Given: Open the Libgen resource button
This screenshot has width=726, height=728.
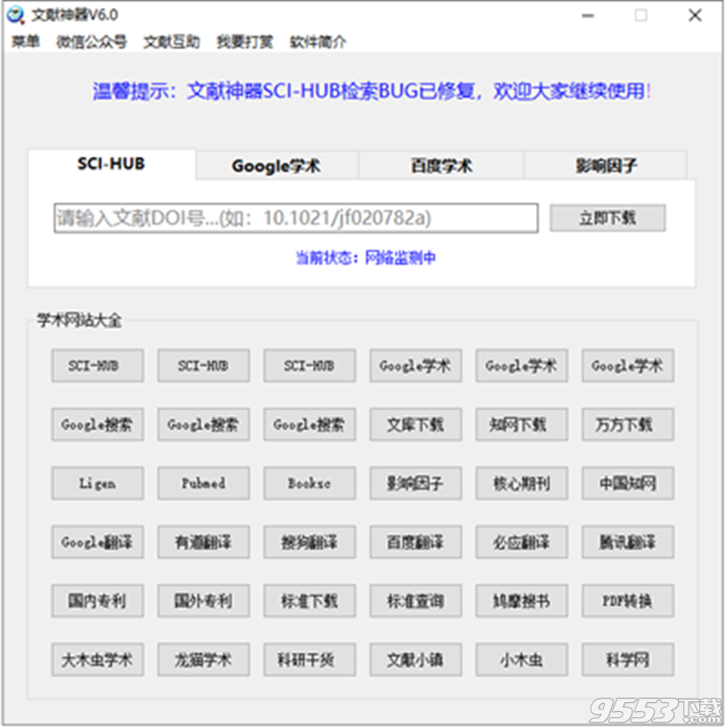Looking at the screenshot, I should click(x=96, y=483).
